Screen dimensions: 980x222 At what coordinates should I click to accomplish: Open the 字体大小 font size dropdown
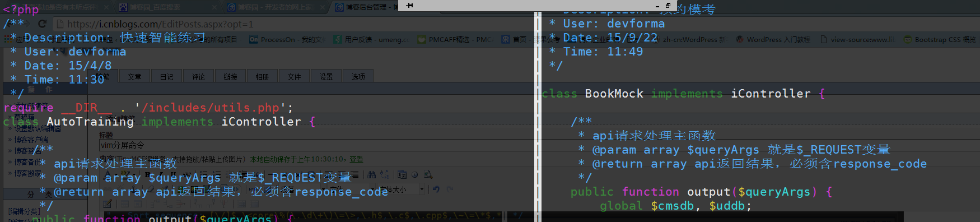coord(400,189)
